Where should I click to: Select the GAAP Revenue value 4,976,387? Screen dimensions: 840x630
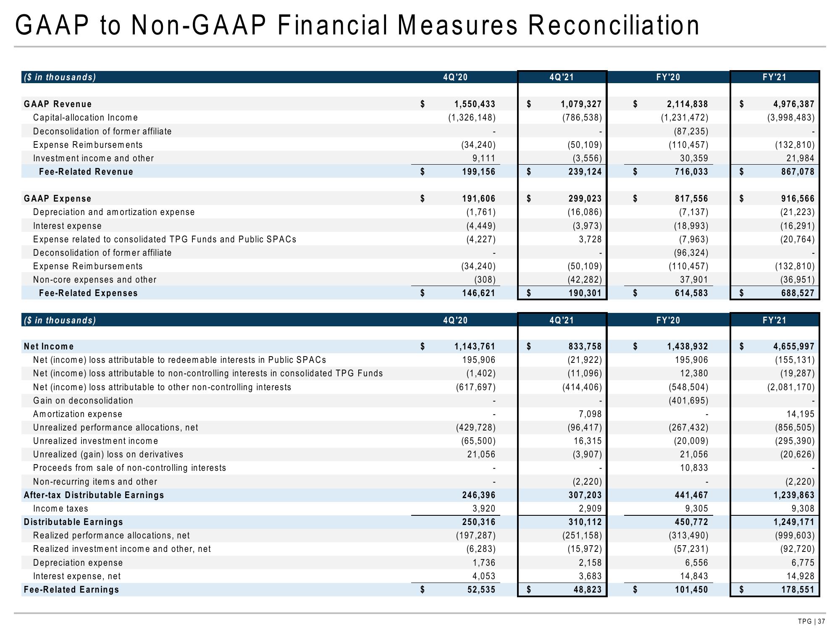point(794,104)
